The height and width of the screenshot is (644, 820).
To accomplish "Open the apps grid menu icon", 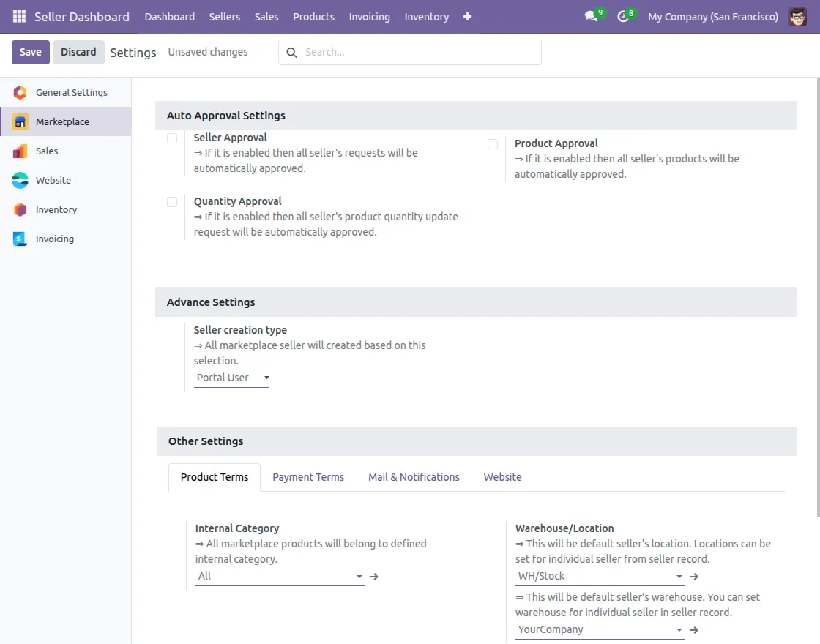I will tap(19, 16).
